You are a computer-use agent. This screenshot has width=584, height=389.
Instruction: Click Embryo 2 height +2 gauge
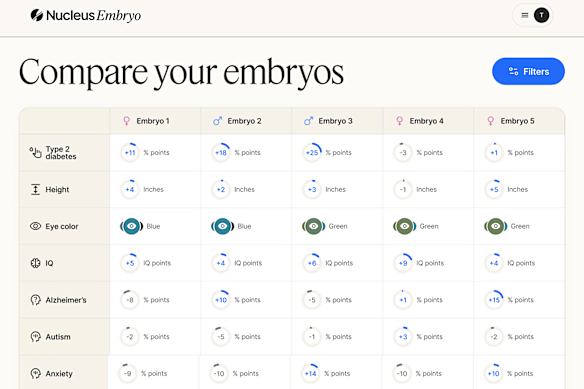point(221,189)
